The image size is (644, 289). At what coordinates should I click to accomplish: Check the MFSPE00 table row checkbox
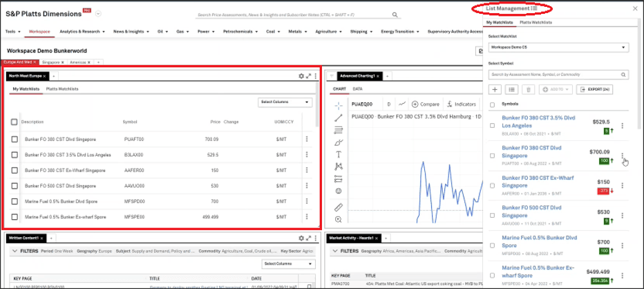15,216
